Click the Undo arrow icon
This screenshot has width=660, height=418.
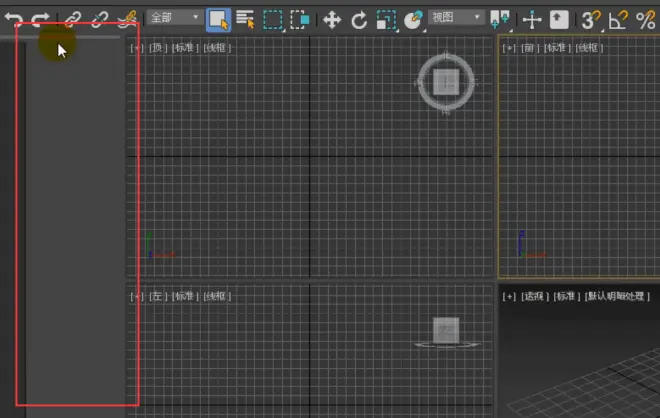coord(13,19)
